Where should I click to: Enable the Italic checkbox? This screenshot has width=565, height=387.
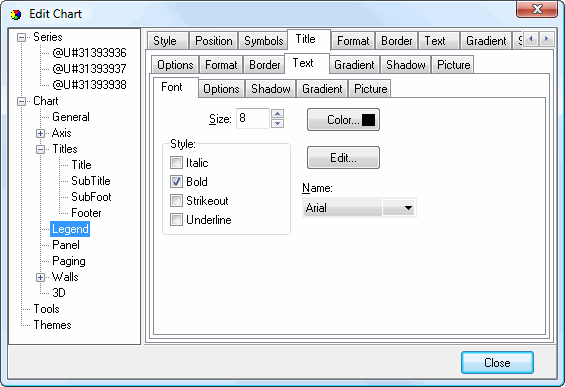(176, 163)
